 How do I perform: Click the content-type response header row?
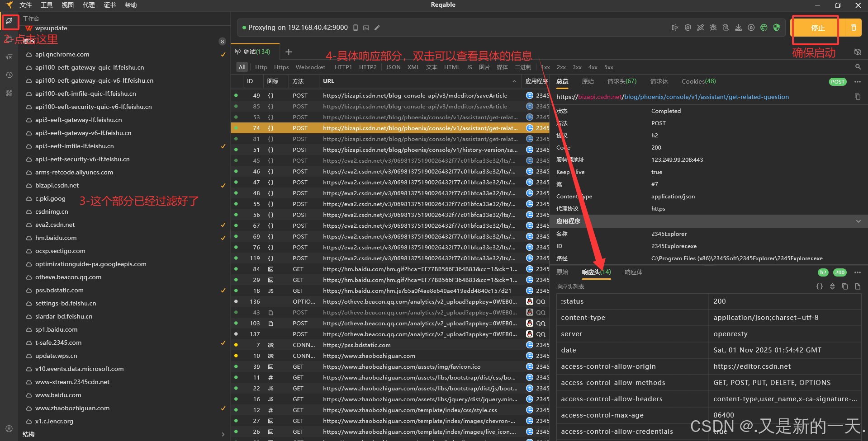[708, 318]
